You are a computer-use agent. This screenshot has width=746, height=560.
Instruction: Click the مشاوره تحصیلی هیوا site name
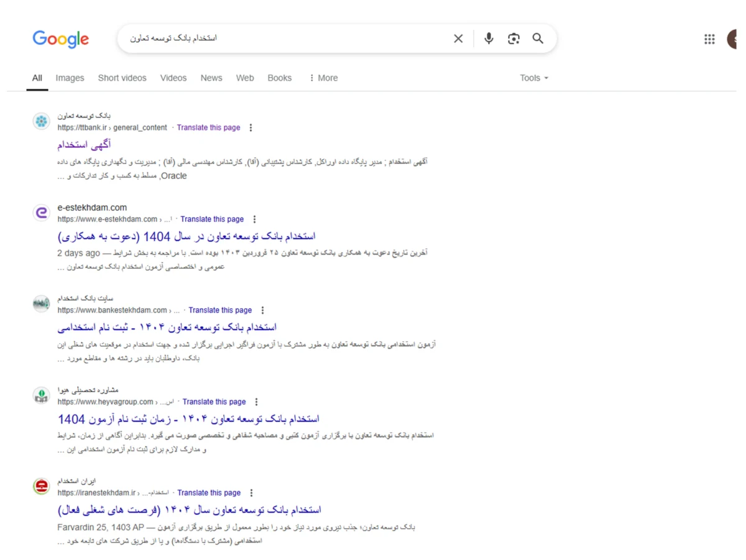point(88,390)
